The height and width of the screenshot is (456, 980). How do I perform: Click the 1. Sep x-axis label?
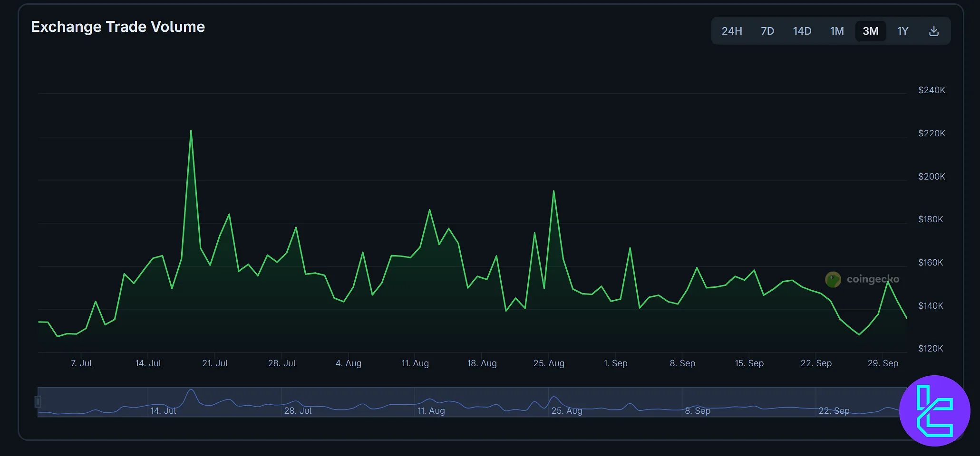click(x=615, y=363)
